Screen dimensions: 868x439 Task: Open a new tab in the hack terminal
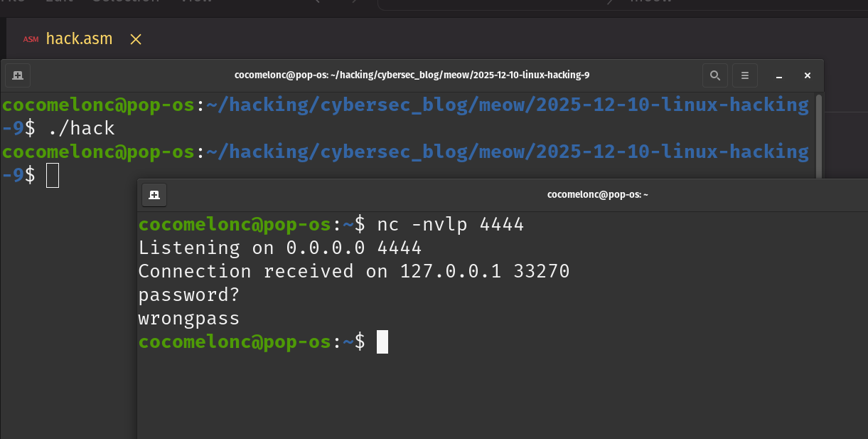tap(17, 75)
